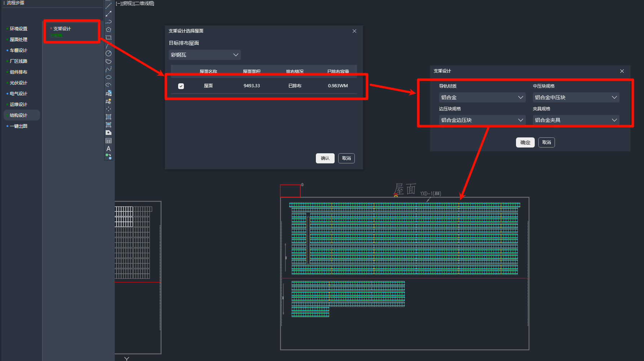Select the Table tool
Screen dimensions: 644x361
pyautogui.click(x=109, y=141)
